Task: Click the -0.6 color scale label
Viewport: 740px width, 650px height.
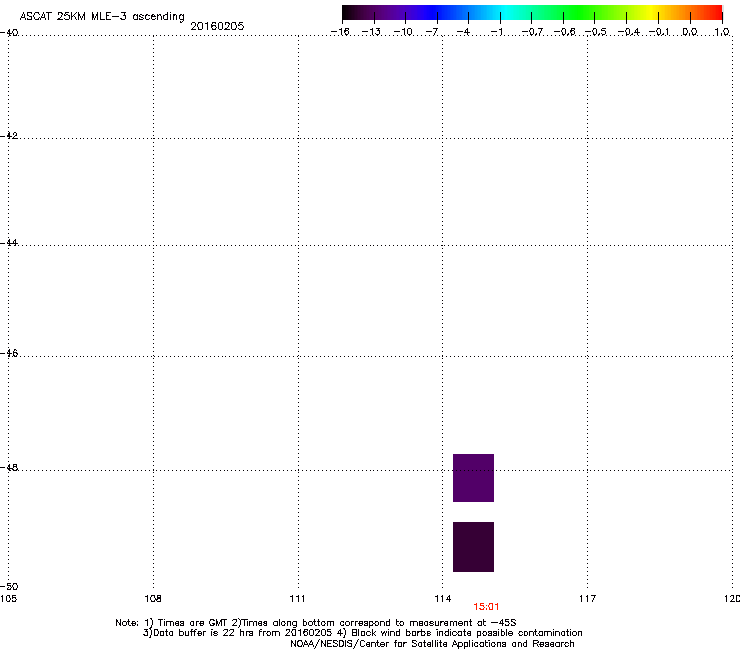Action: point(564,32)
